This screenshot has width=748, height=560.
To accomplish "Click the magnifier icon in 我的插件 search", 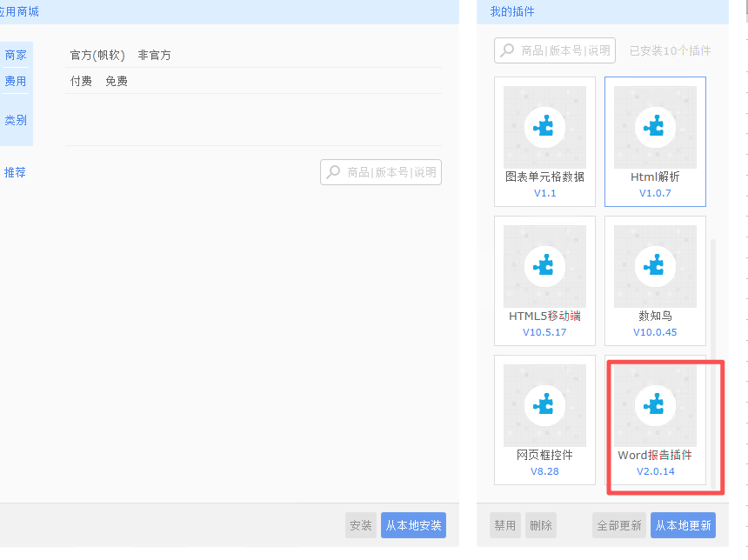I will tap(507, 50).
